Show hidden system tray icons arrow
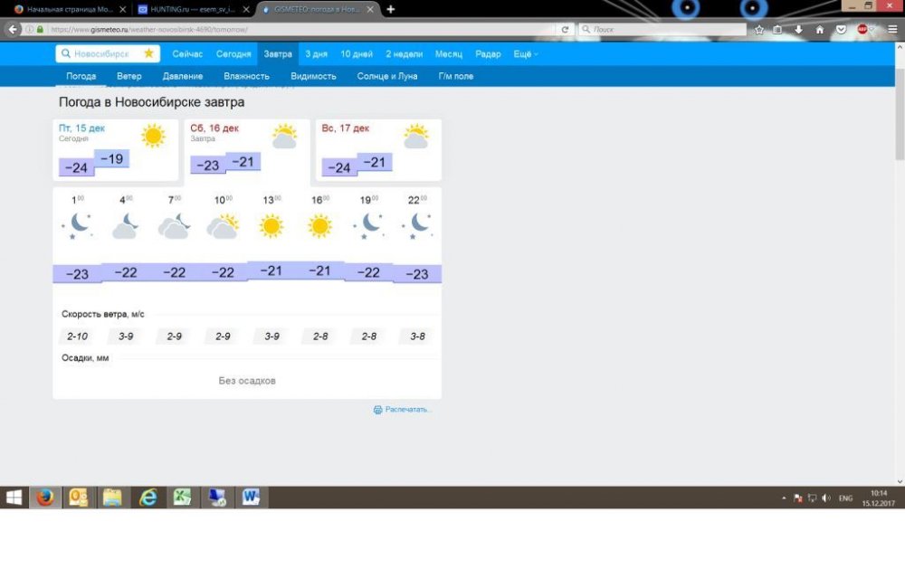905x588 pixels. click(784, 498)
